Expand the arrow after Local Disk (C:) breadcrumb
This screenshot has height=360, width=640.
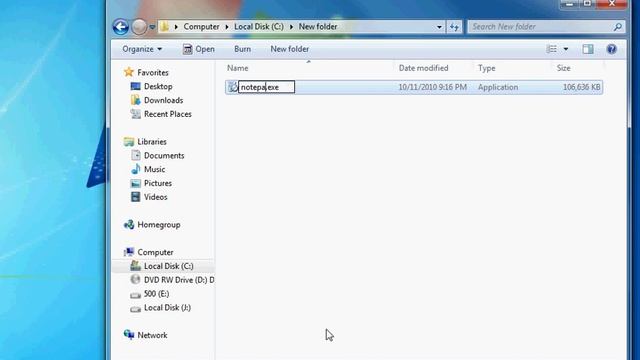point(291,27)
